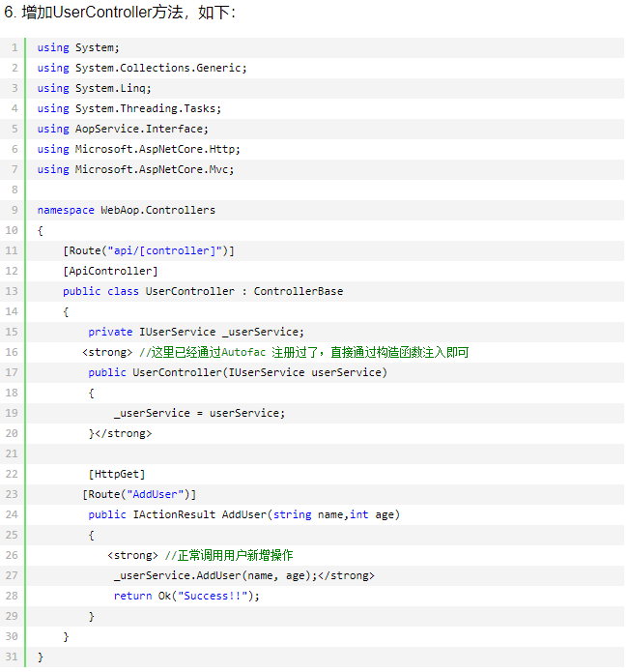Viewport: 628px width, 672px height.
Task: Click the Autofac comment on line 16
Action: [x=303, y=352]
